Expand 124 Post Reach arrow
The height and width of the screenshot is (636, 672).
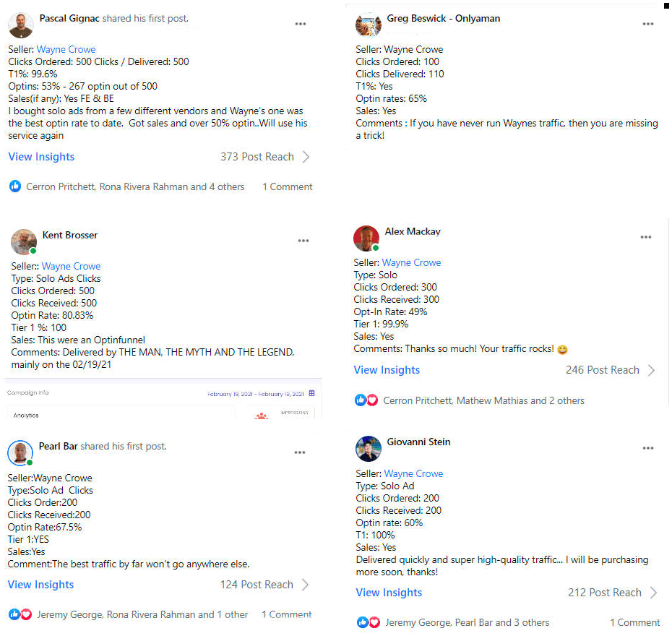[305, 585]
